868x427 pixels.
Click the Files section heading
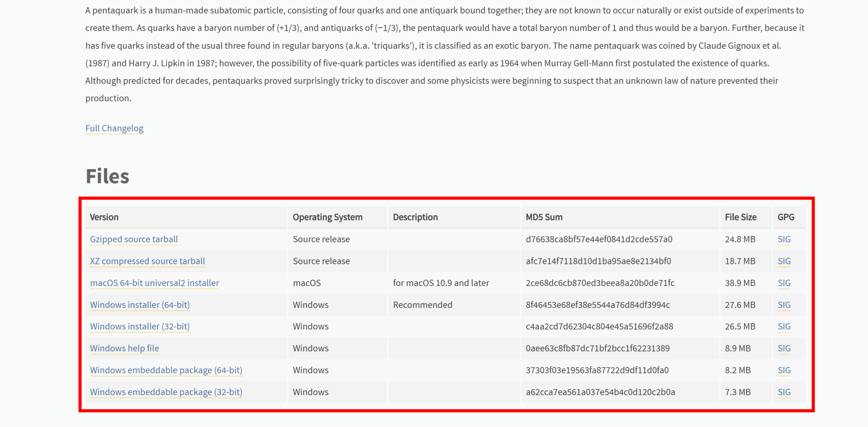107,176
